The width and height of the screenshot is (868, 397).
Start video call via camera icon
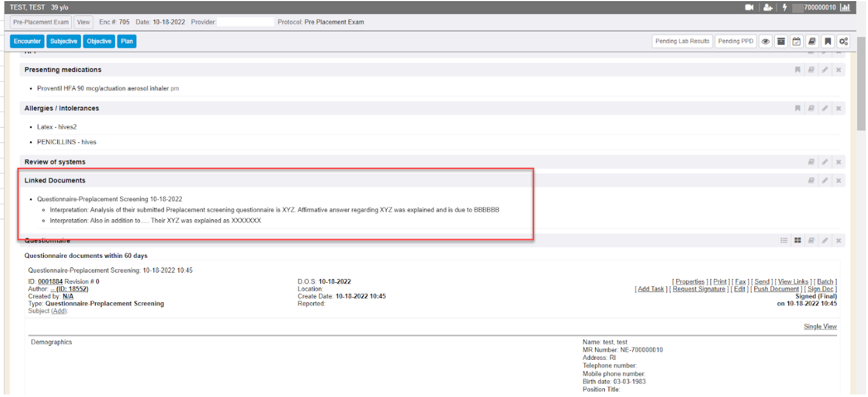tap(749, 8)
